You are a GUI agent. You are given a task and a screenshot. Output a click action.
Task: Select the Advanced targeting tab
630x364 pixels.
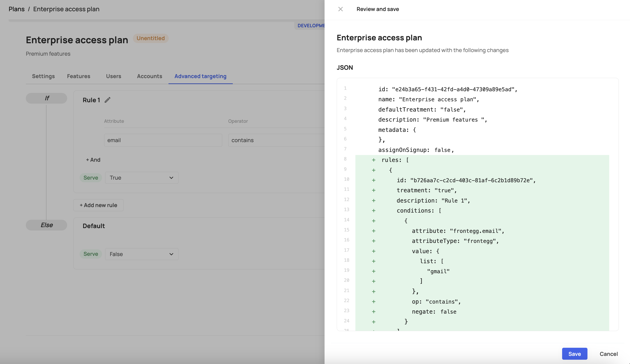tap(200, 76)
